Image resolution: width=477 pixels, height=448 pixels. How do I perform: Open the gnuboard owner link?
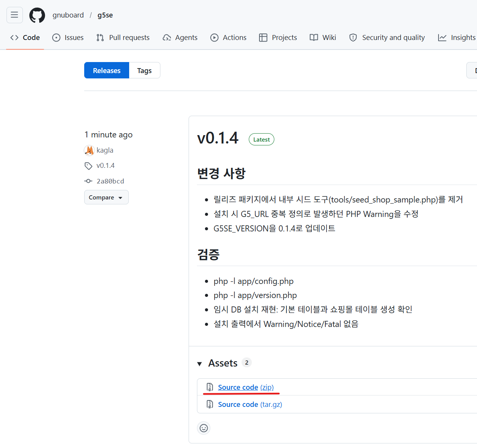(68, 15)
